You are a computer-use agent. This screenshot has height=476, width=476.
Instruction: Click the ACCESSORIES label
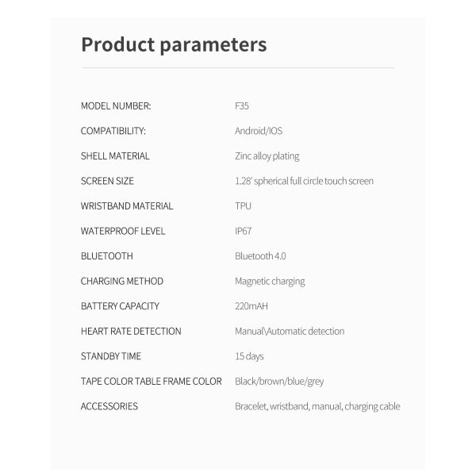pos(109,406)
